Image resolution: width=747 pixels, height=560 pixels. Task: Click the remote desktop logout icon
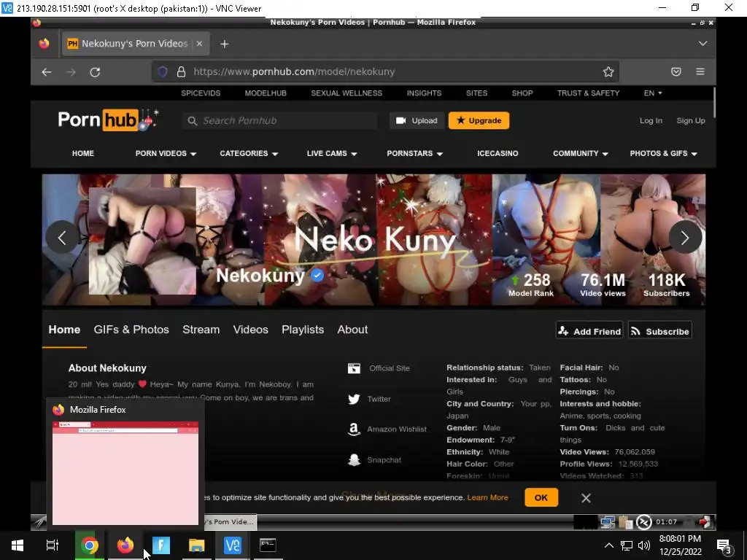705,522
